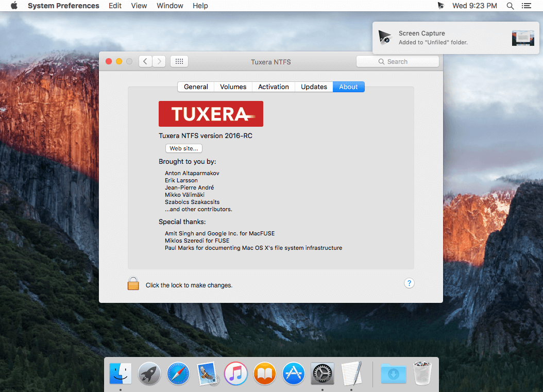This screenshot has height=392, width=543.
Task: Open the Apple menu
Action: coord(14,6)
